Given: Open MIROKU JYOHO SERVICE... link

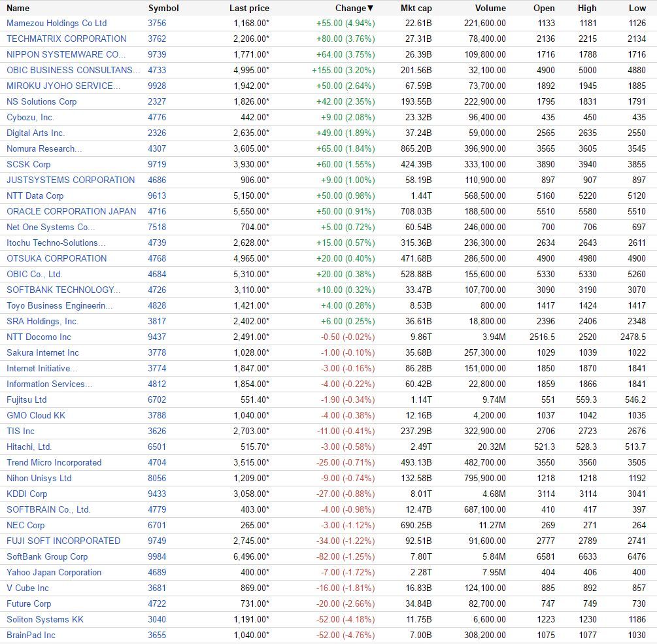Looking at the screenshot, I should click(63, 86).
